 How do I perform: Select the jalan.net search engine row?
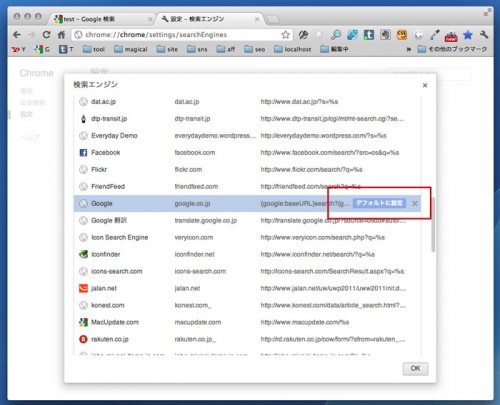click(247, 288)
